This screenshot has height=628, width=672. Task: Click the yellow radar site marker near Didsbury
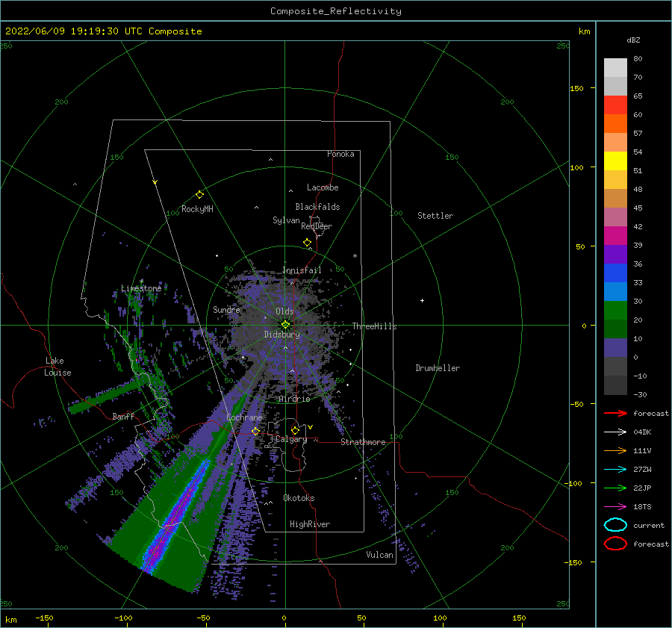click(285, 325)
